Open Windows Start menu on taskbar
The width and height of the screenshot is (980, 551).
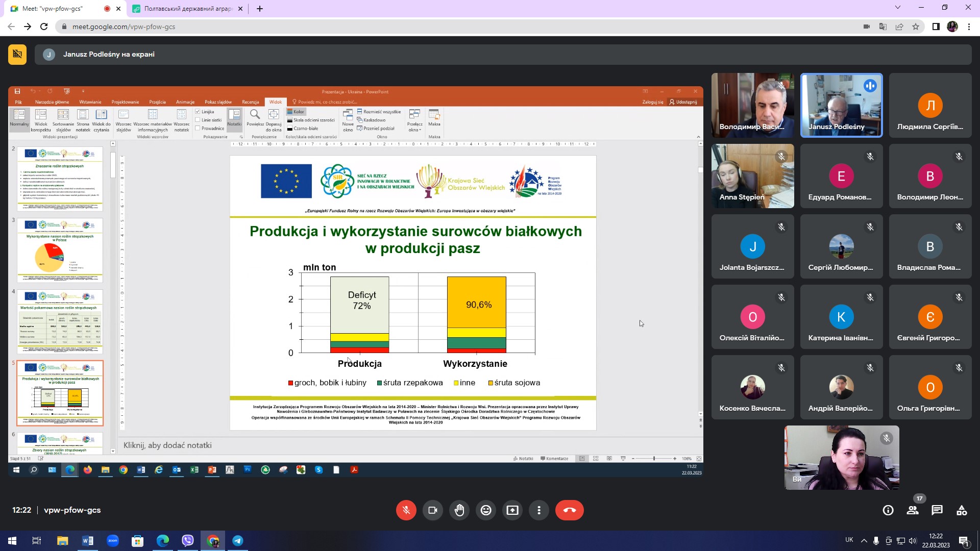[12, 541]
